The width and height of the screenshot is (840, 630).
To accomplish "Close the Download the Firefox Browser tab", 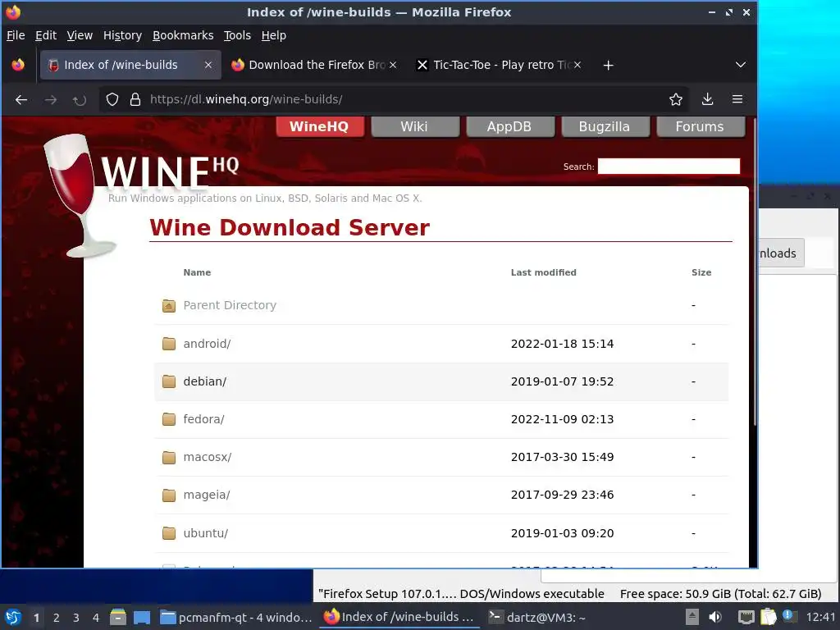I will click(393, 65).
